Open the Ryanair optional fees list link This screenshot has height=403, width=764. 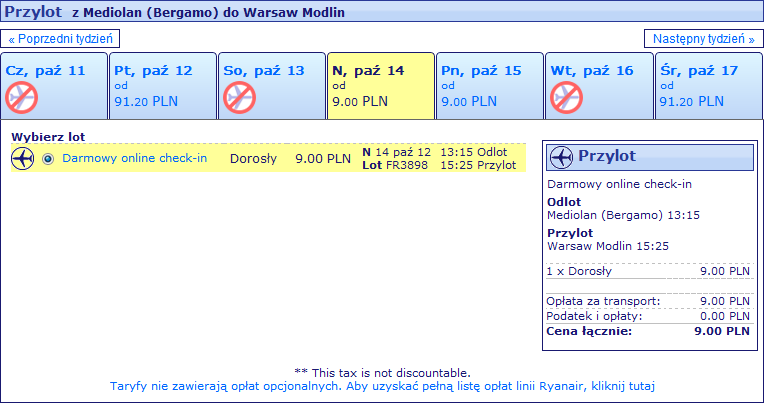click(382, 386)
